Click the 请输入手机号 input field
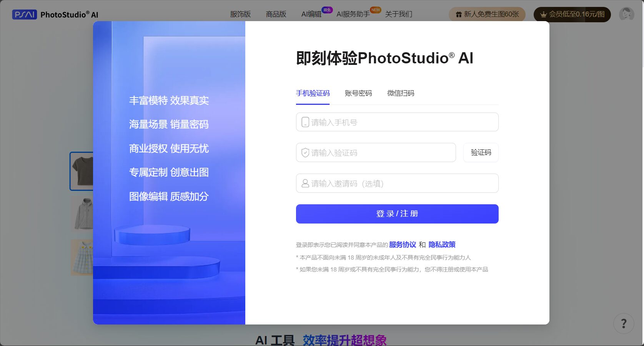Screen dimensions: 644x346 coord(397,122)
